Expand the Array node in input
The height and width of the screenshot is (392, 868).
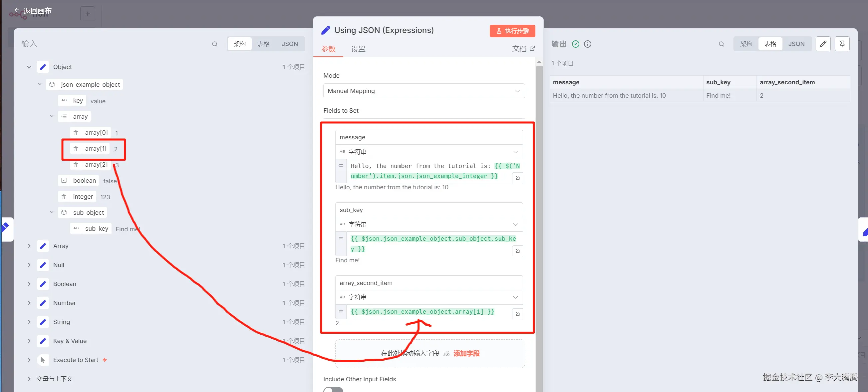pos(29,246)
